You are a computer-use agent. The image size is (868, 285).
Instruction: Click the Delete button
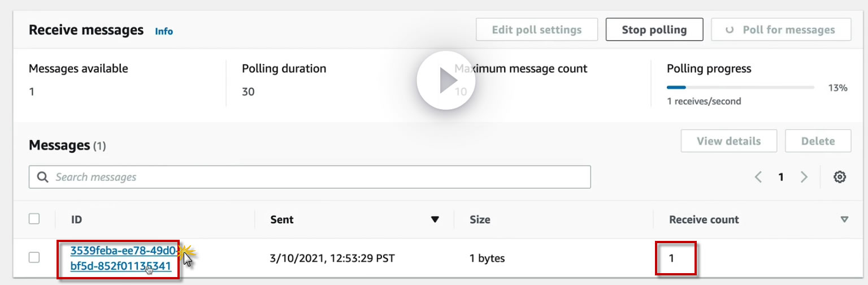pos(818,141)
